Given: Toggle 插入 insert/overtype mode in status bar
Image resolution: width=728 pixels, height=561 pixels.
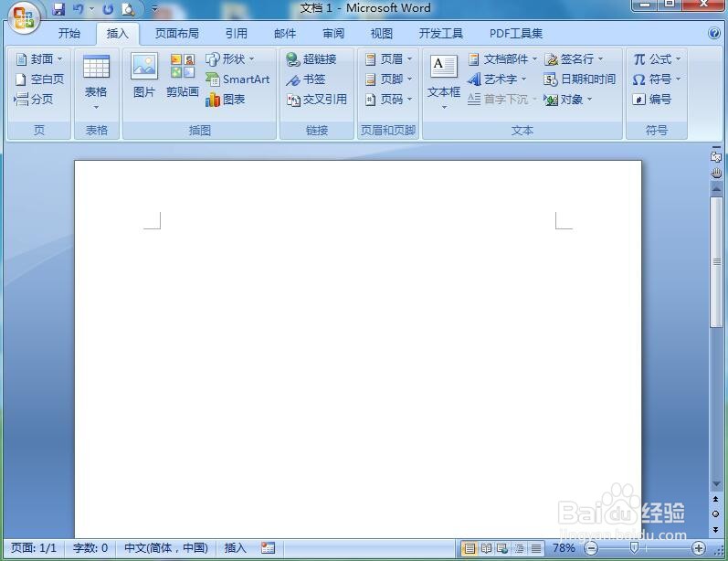Looking at the screenshot, I should coord(236,548).
